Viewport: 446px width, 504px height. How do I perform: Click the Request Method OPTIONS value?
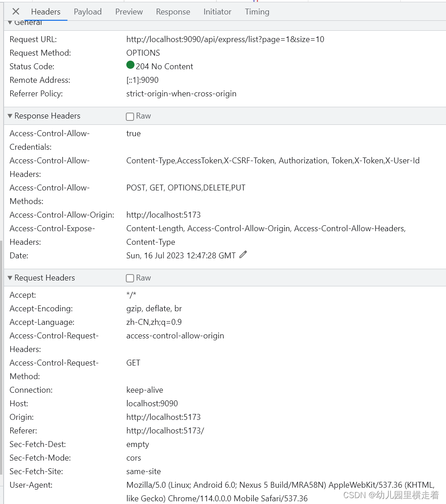[x=143, y=53]
